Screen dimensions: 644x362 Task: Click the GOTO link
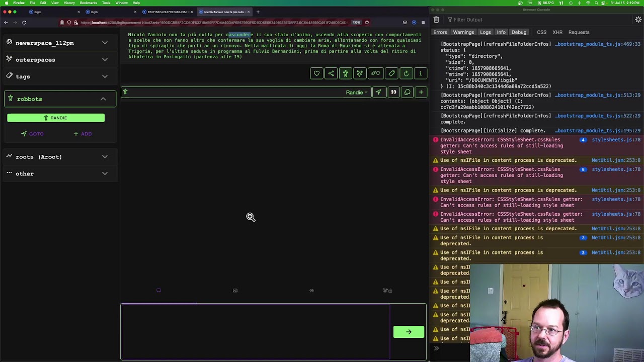pyautogui.click(x=32, y=134)
